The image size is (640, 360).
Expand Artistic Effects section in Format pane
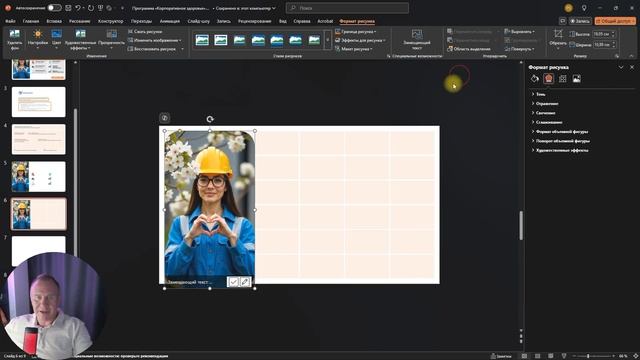(x=560, y=150)
